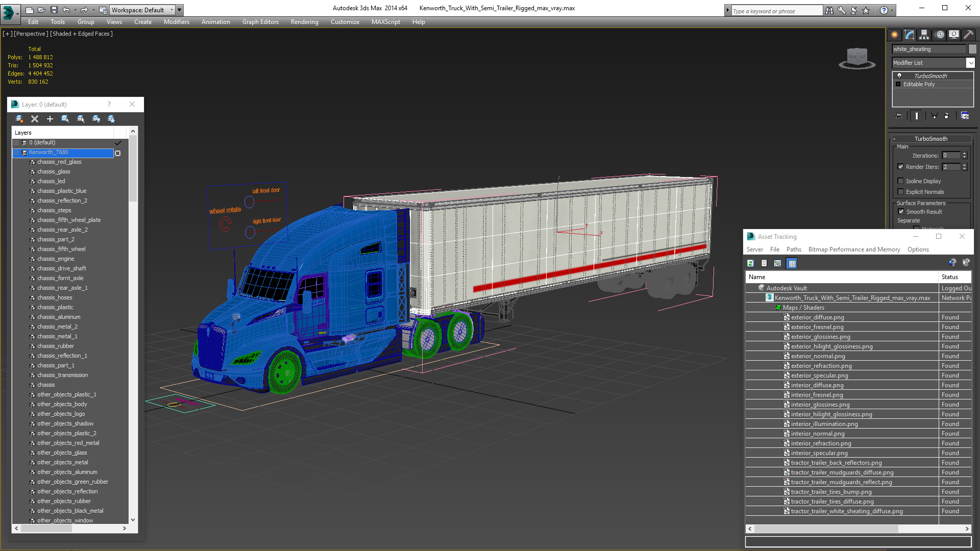This screenshot has height=551, width=980.
Task: Open the Modifiers menu
Action: (177, 22)
